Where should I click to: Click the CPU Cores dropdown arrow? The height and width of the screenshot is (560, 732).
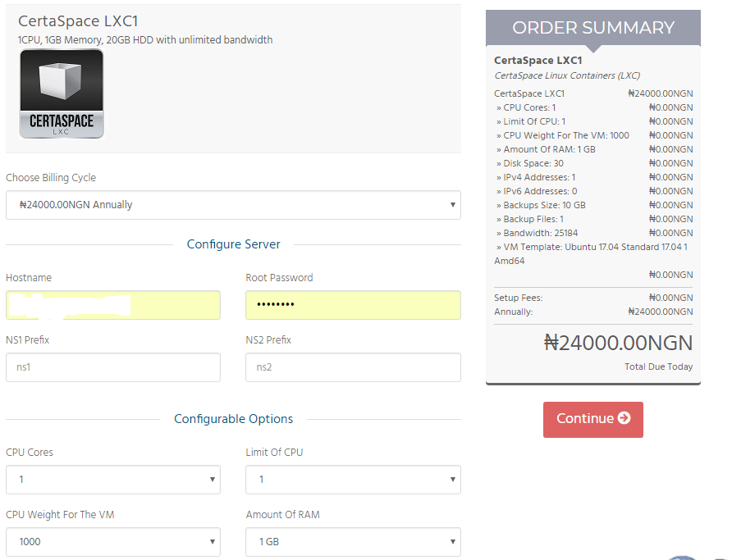pos(212,480)
